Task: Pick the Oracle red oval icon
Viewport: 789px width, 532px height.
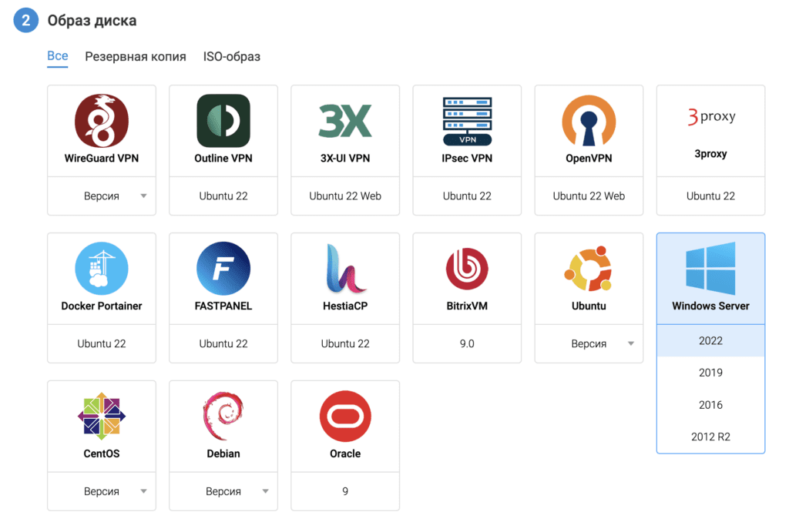Action: click(345, 417)
